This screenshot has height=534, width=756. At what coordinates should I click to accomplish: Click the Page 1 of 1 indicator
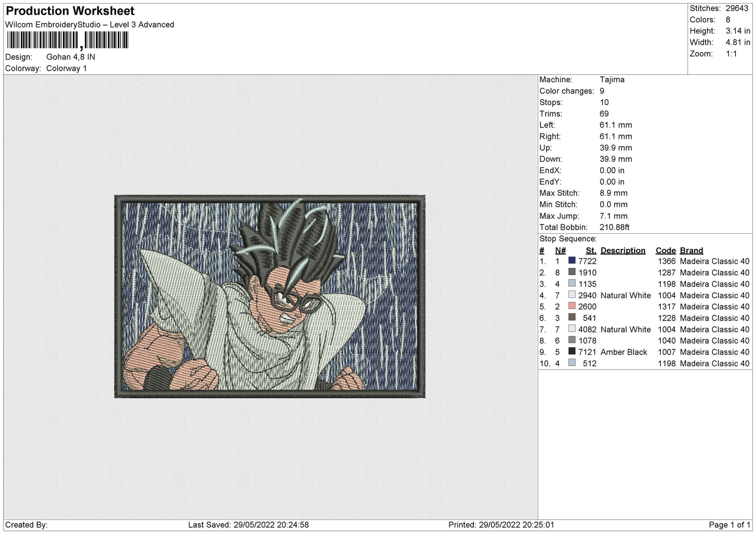pos(729,525)
